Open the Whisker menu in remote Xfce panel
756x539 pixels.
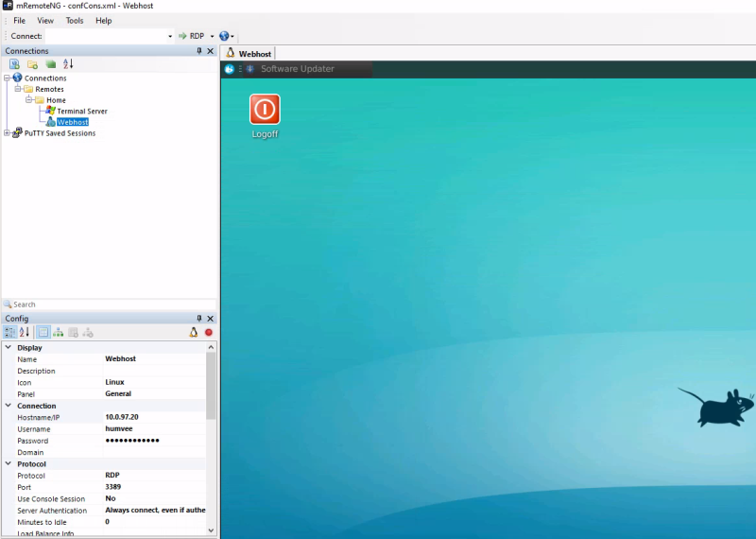[x=229, y=69]
